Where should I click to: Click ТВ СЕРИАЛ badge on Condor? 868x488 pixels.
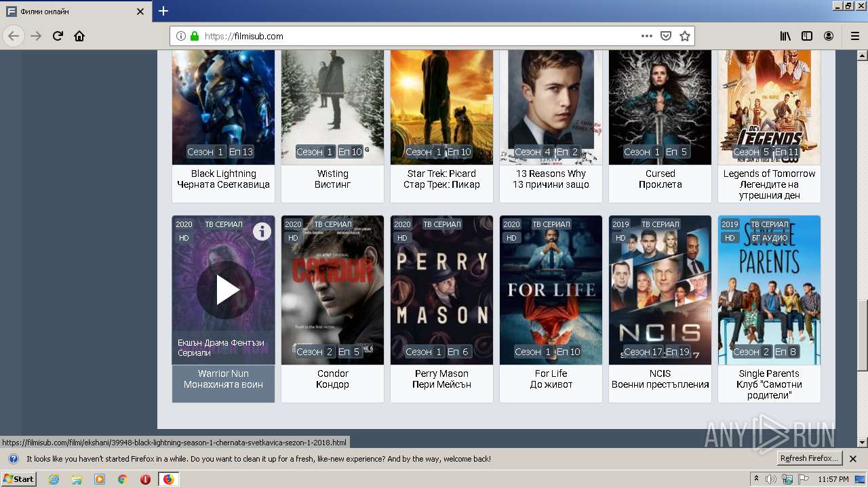[333, 224]
